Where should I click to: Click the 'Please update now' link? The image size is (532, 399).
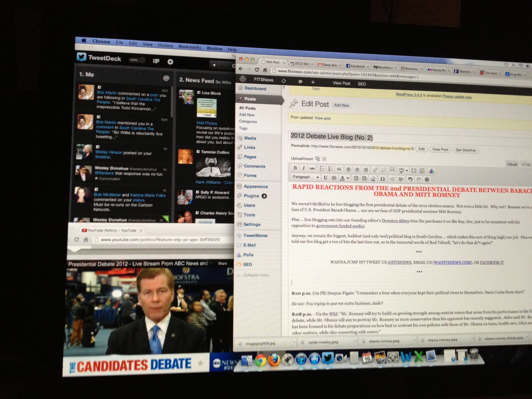coord(457,97)
